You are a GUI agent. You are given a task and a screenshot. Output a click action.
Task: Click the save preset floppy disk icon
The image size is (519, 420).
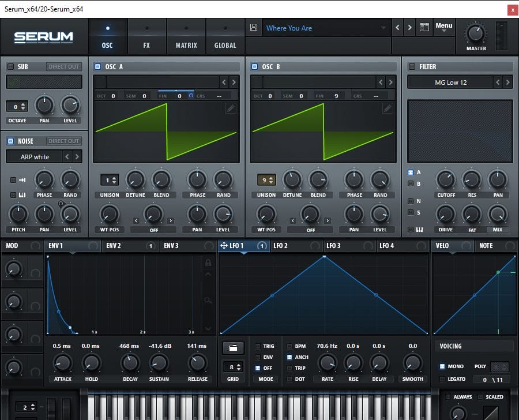click(x=254, y=28)
